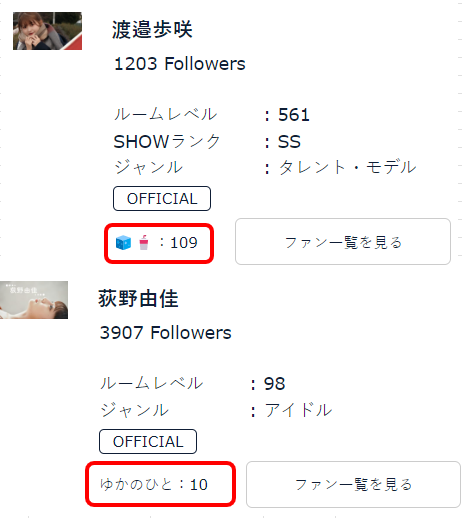Click the SHOWランク SS value
462x518 pixels.
pos(289,142)
